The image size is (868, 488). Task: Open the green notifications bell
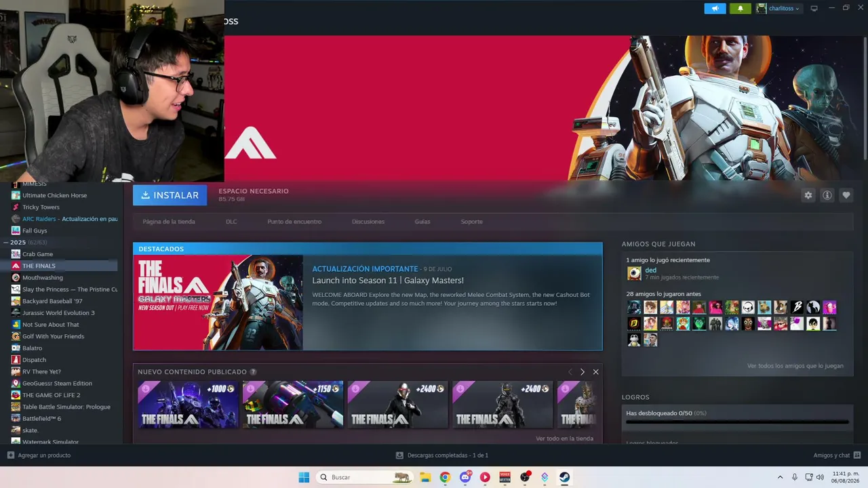pyautogui.click(x=740, y=8)
